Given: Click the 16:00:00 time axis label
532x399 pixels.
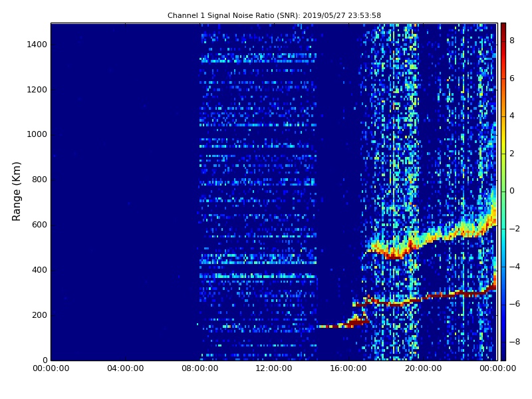Looking at the screenshot, I should pos(348,368).
